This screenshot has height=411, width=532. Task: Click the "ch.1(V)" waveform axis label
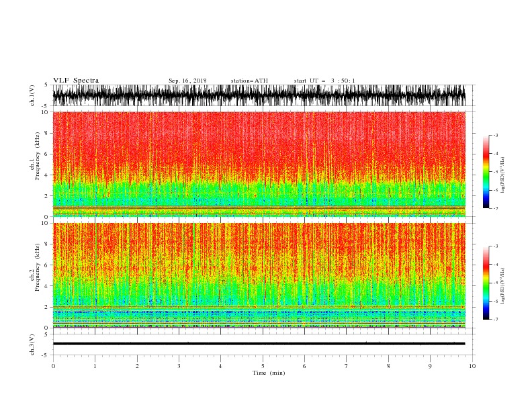tap(32, 95)
